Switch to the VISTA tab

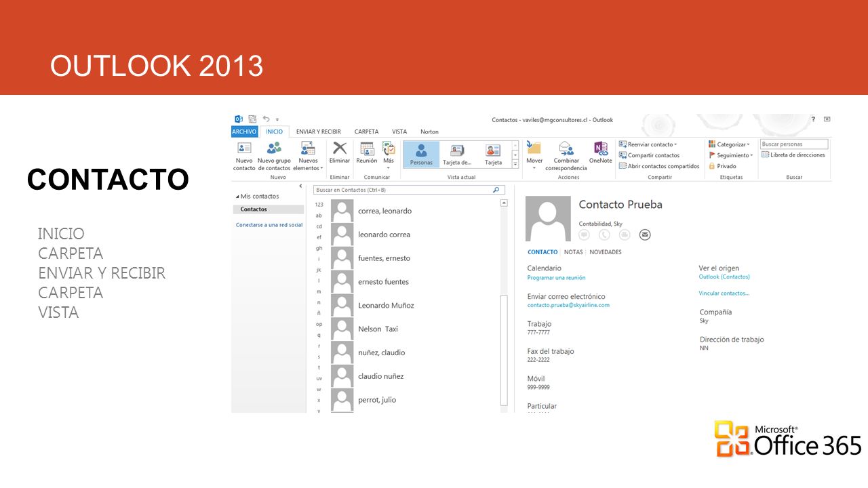coord(399,131)
